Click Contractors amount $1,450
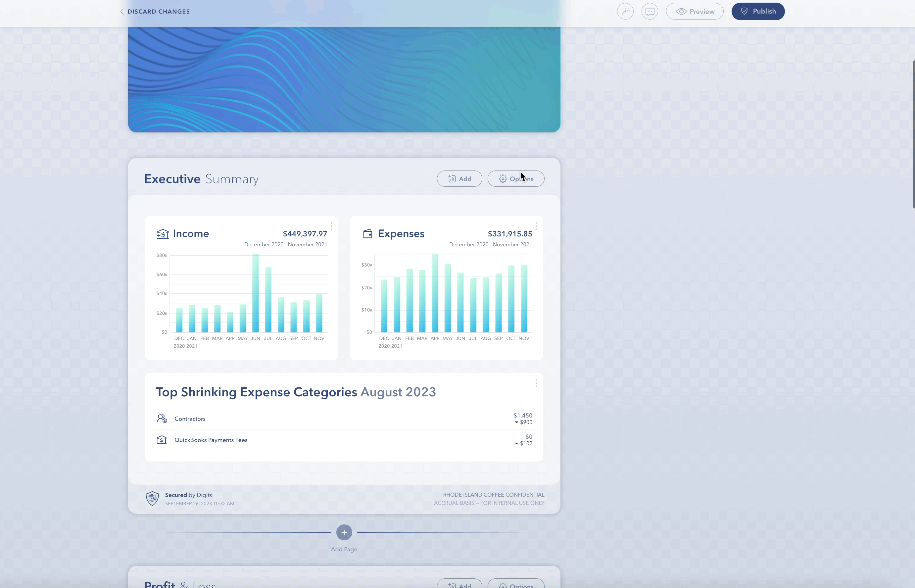 [523, 416]
